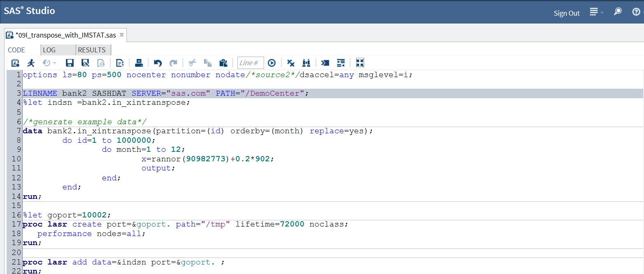Screen dimensions: 644x274
Task: Cut selection with scissors icon
Action: pos(192,63)
